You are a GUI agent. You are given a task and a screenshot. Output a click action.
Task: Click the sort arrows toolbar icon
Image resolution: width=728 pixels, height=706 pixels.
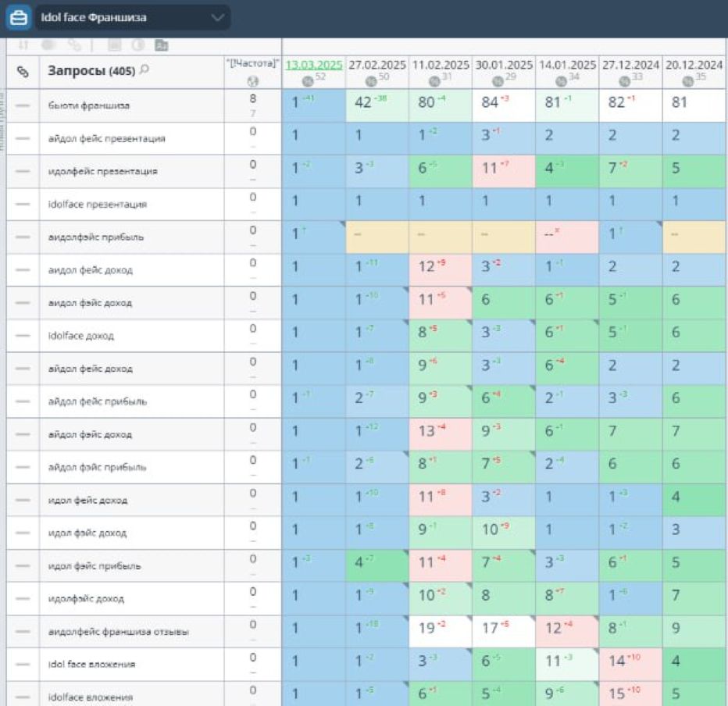coord(23,45)
